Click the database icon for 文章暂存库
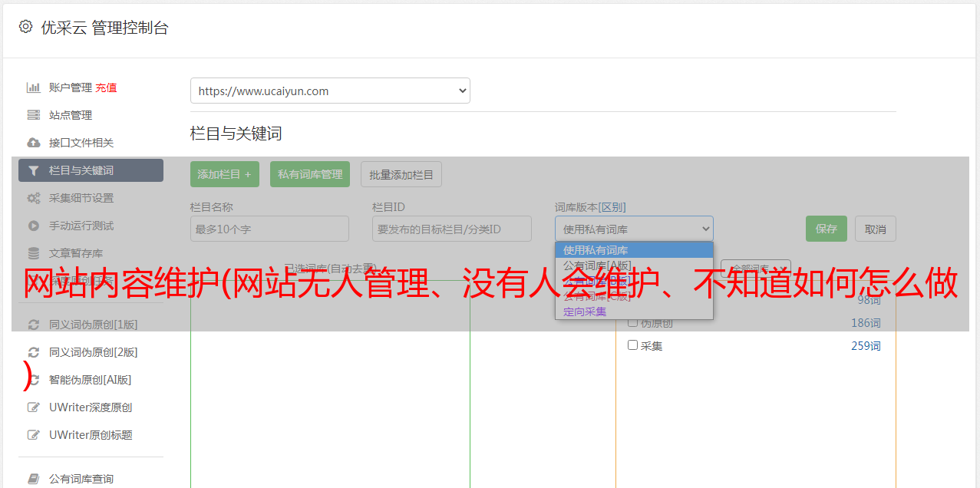980x488 pixels. (34, 253)
